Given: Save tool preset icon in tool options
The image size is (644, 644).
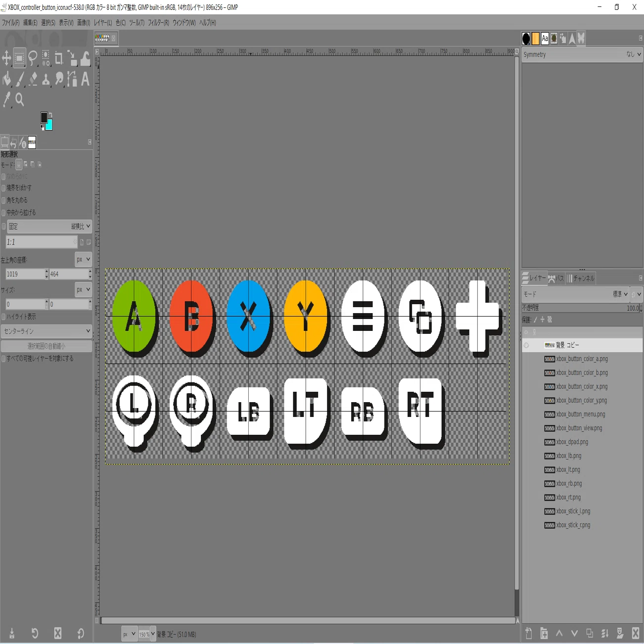Looking at the screenshot, I should 12,633.
